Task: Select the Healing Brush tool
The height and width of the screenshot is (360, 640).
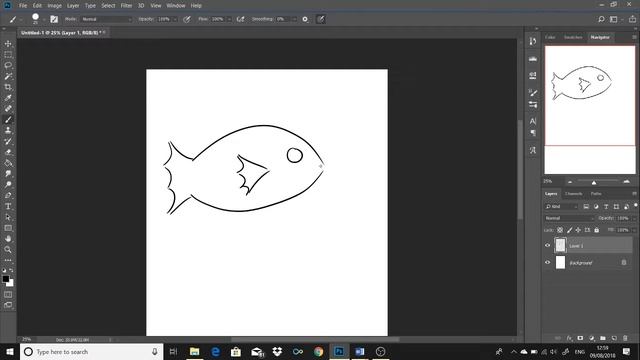Action: pyautogui.click(x=8, y=109)
